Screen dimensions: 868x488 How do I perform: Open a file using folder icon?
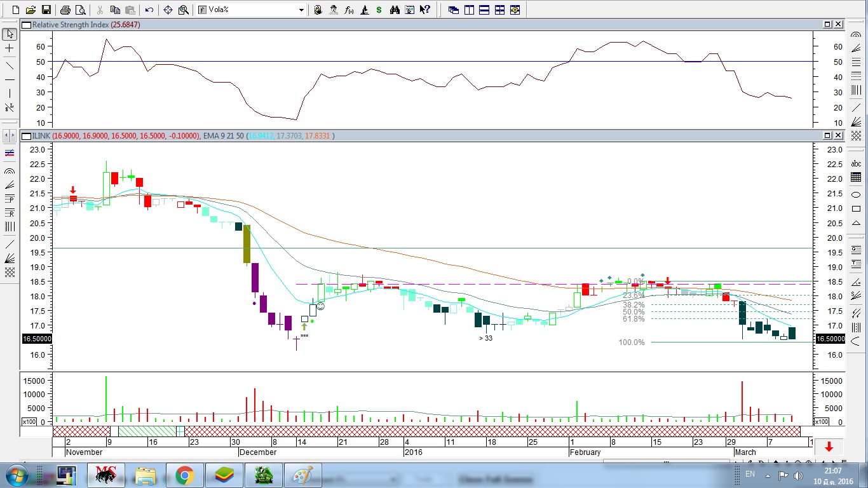pyautogui.click(x=31, y=10)
